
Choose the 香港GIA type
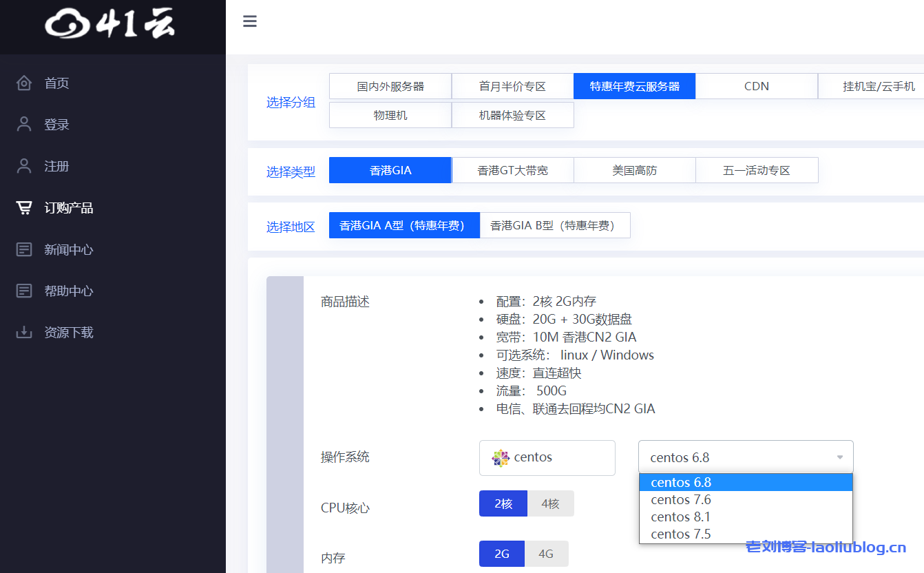(x=390, y=170)
